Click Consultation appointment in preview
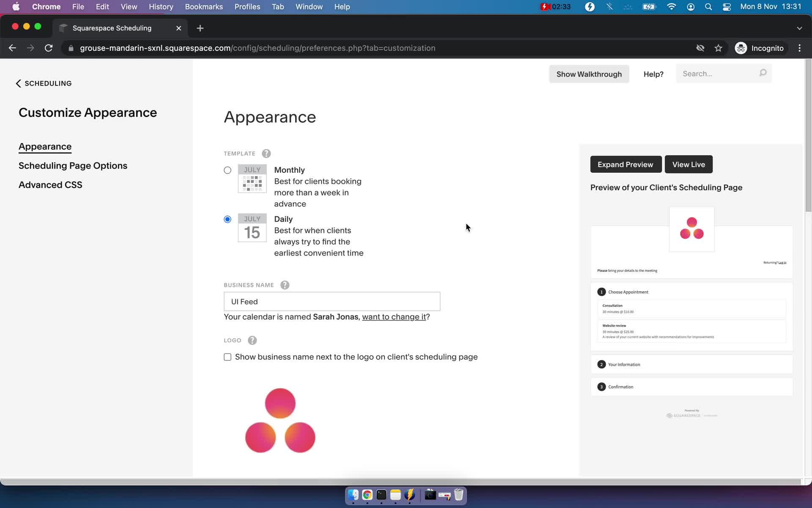Image resolution: width=812 pixels, height=508 pixels. coord(691,309)
